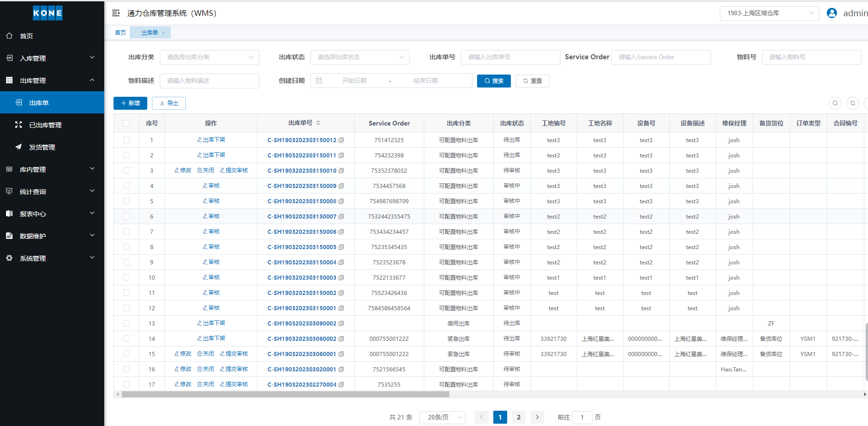
Task: Check the checkbox for row 3
Action: coord(126,170)
